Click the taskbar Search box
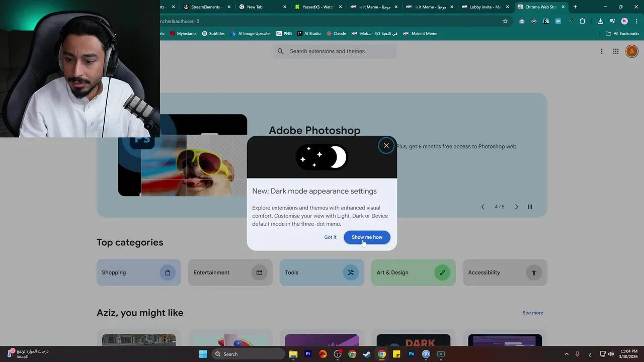 [248, 354]
